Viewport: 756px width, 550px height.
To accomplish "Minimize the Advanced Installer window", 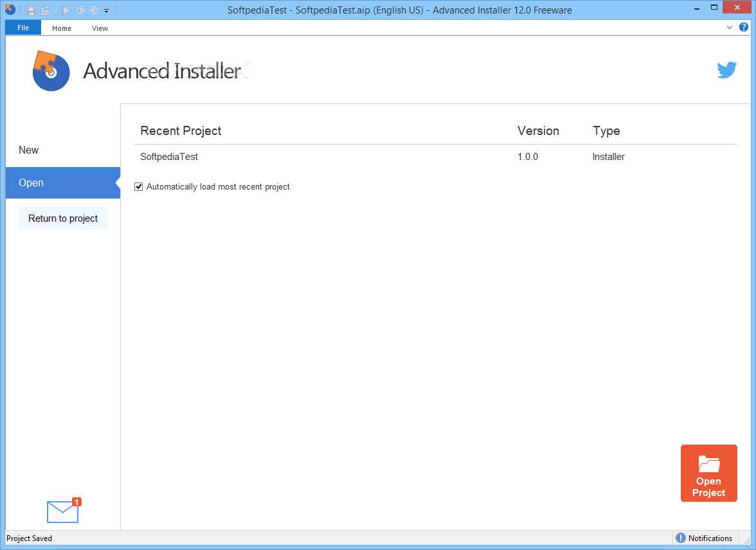I will click(697, 8).
